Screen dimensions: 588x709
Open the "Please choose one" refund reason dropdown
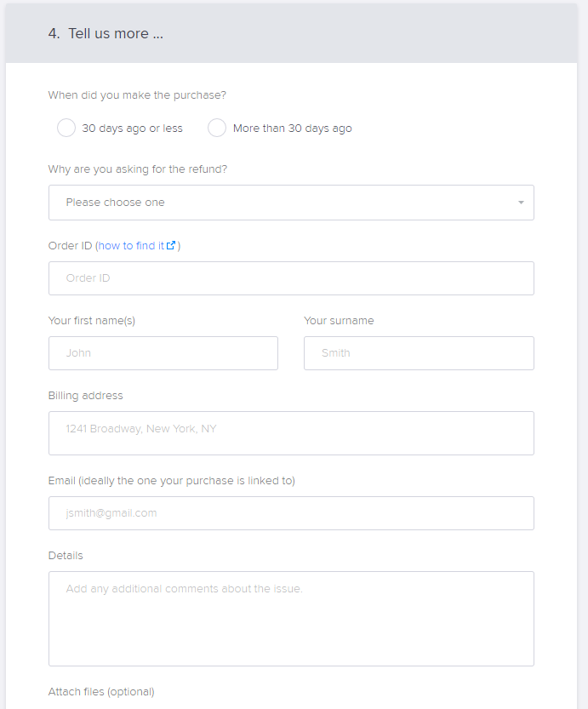click(291, 203)
